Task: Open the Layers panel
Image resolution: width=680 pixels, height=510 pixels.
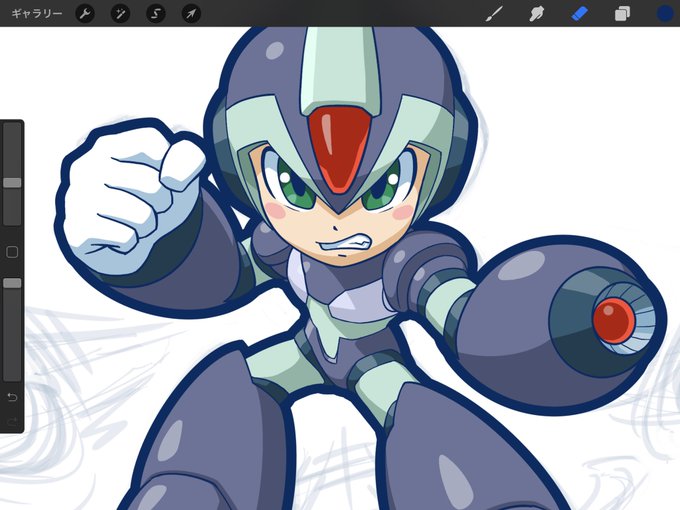Action: (x=622, y=13)
